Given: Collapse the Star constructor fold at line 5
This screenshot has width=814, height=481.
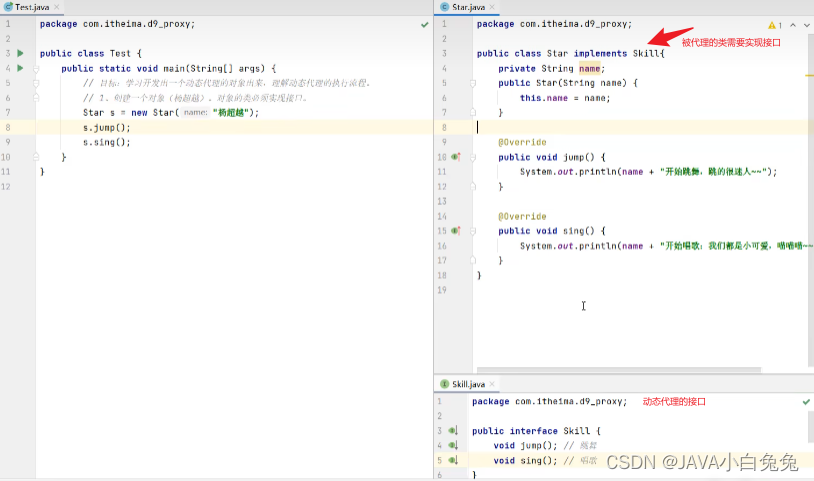Looking at the screenshot, I should (473, 83).
